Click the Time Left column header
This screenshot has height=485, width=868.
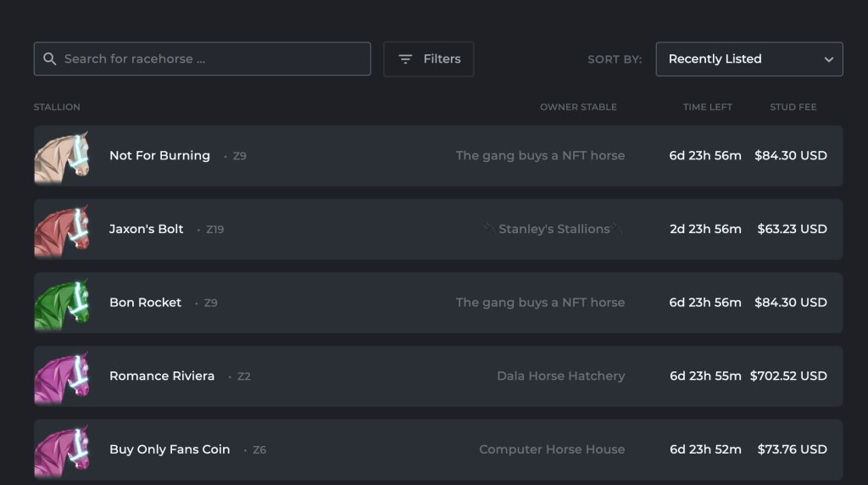(707, 108)
